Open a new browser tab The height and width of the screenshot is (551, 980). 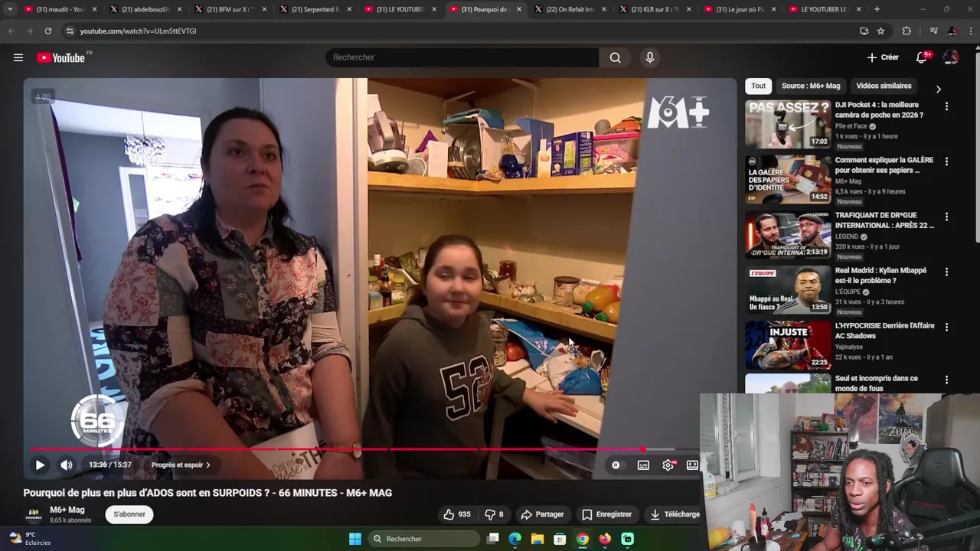pyautogui.click(x=877, y=9)
